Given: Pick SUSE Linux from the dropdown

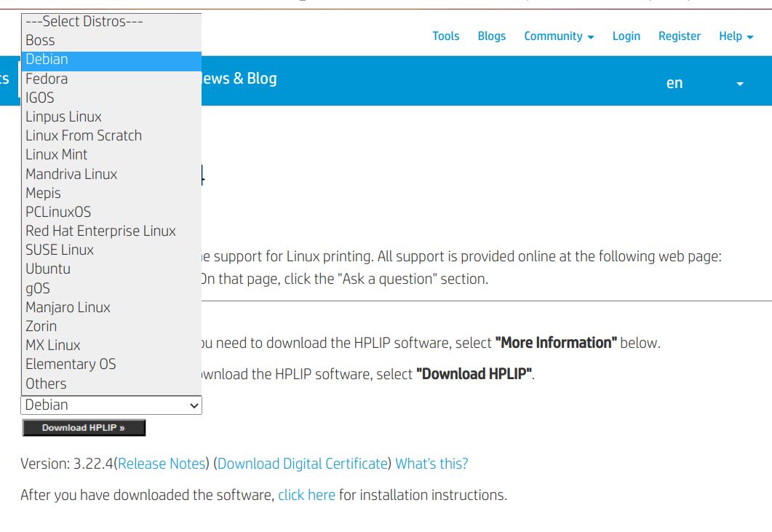Looking at the screenshot, I should pyautogui.click(x=111, y=250).
